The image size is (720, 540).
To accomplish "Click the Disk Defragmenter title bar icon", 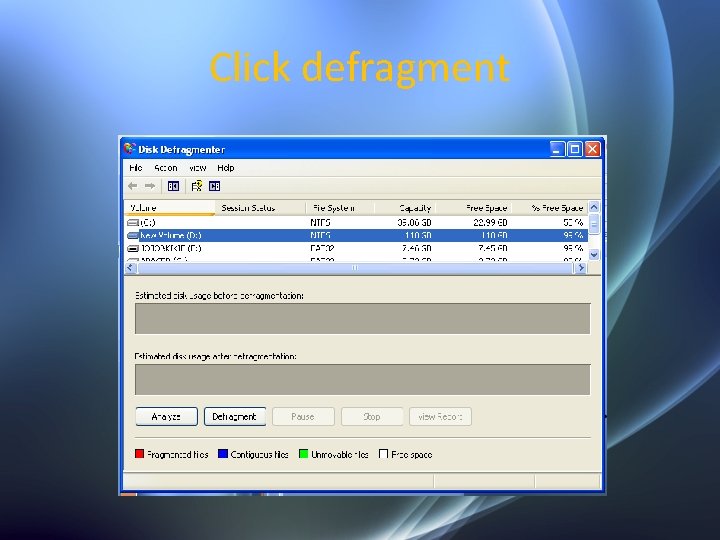I will pos(129,149).
